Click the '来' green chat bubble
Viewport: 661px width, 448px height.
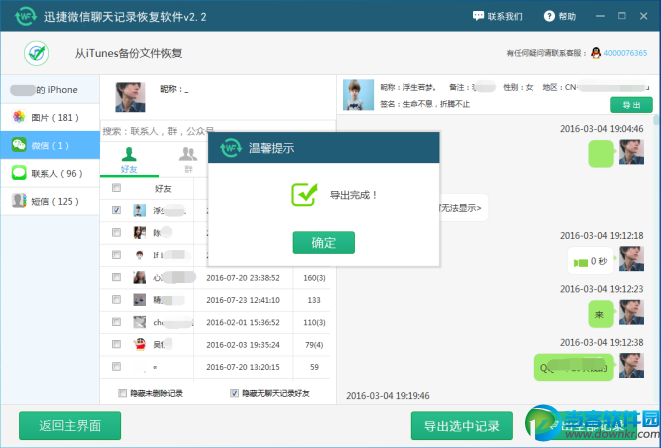[600, 314]
